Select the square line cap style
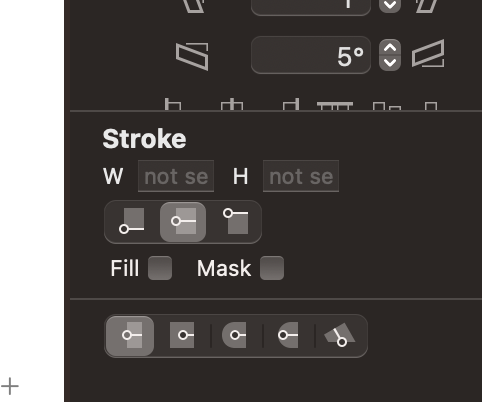Image resolution: width=482 pixels, height=402 pixels. tap(182, 335)
